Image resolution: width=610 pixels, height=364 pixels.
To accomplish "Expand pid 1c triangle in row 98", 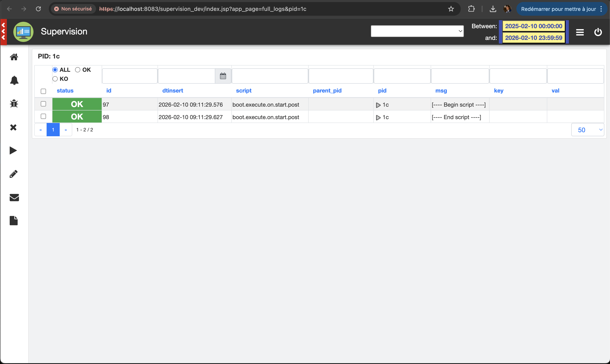I will [x=378, y=118].
